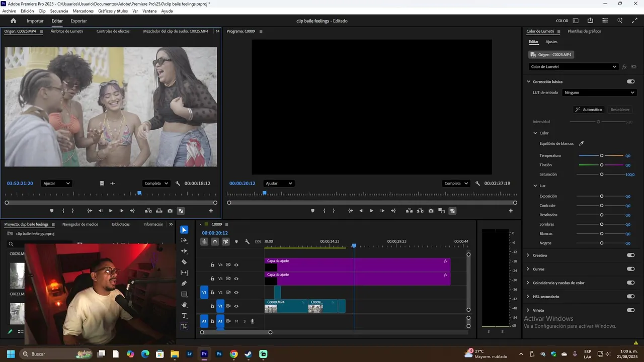Open Program monitor Completa resolution dropdown

[456, 184]
